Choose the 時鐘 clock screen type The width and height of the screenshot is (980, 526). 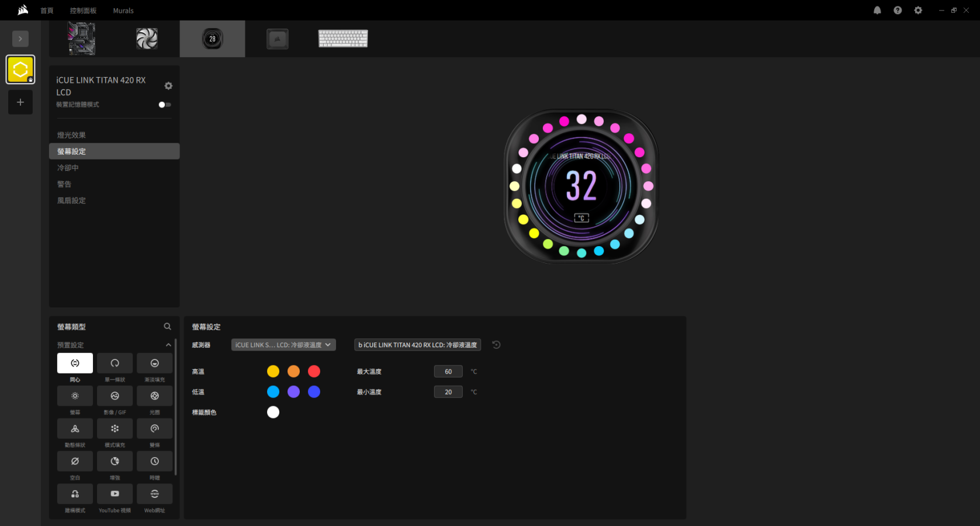pos(154,462)
